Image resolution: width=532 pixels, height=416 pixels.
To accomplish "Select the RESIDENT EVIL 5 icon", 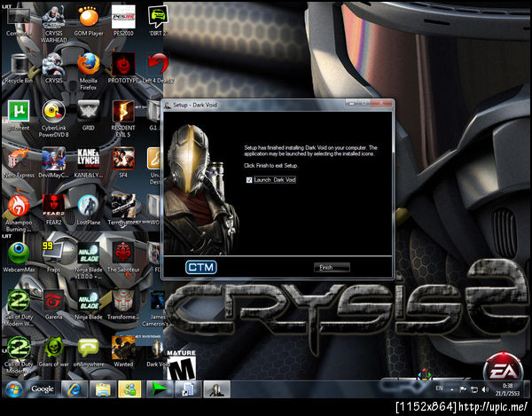I will click(123, 119).
